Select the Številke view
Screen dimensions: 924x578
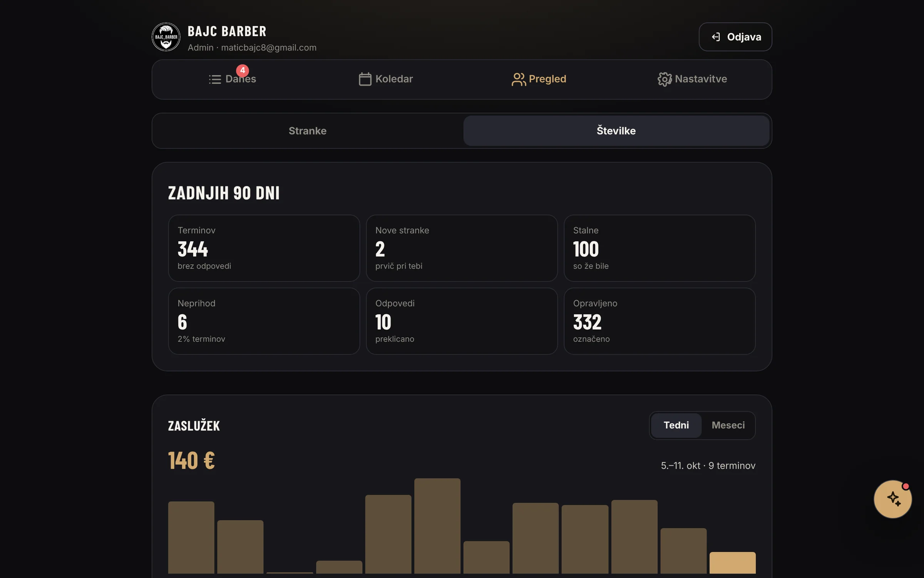616,131
